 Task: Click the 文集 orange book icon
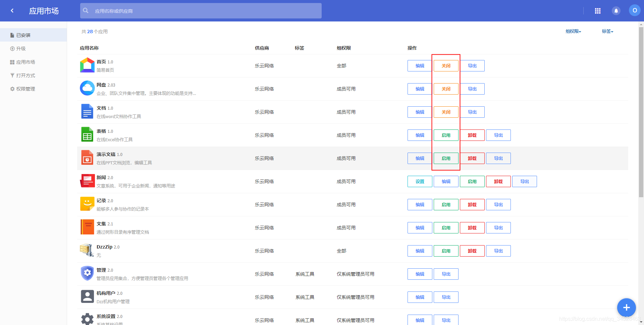[x=87, y=227]
